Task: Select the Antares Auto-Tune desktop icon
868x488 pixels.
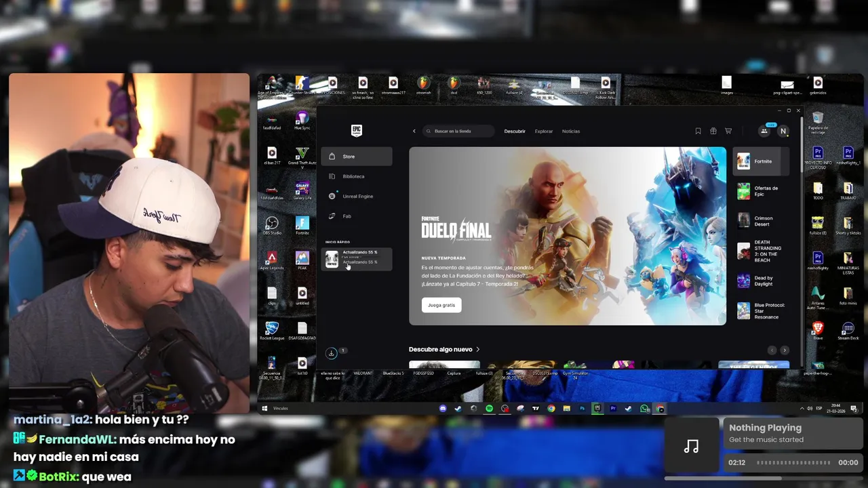Action: coord(818,297)
